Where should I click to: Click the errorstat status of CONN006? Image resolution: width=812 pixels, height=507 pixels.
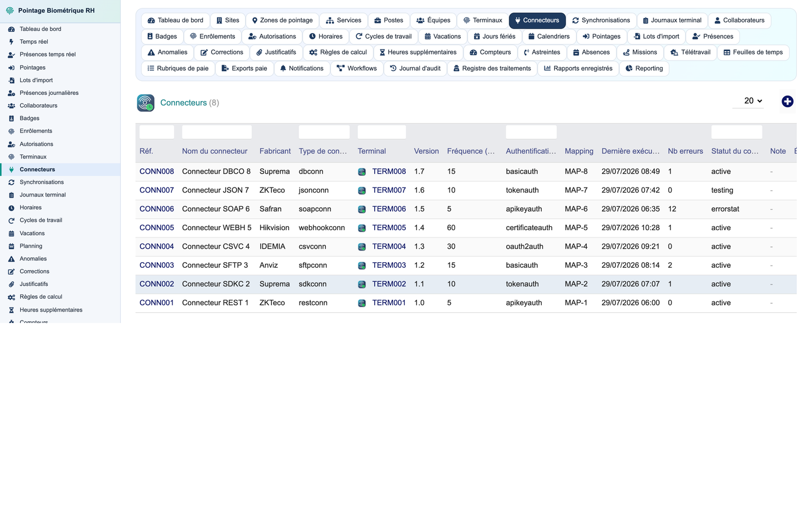click(x=725, y=209)
